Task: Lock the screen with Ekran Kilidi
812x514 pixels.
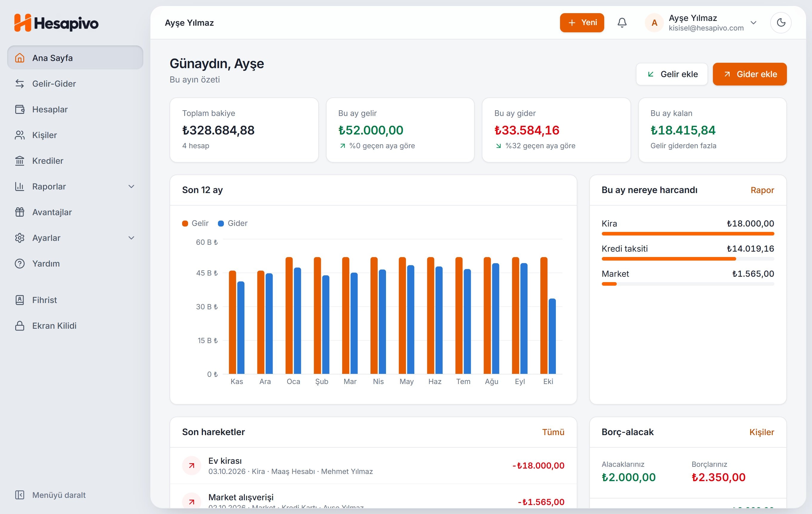Action: point(75,326)
